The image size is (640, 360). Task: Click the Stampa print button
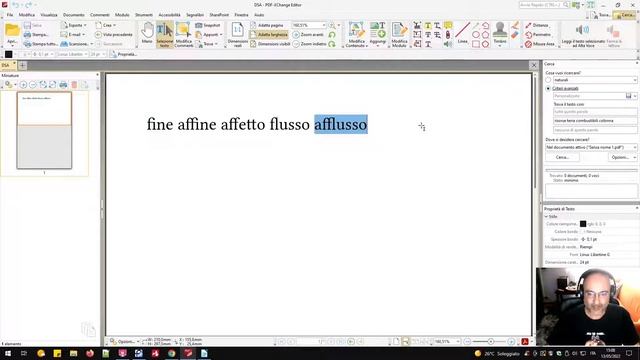[x=36, y=35]
